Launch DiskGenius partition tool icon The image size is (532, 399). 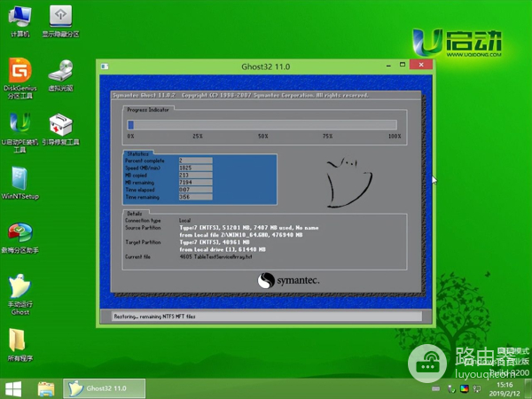tap(20, 78)
